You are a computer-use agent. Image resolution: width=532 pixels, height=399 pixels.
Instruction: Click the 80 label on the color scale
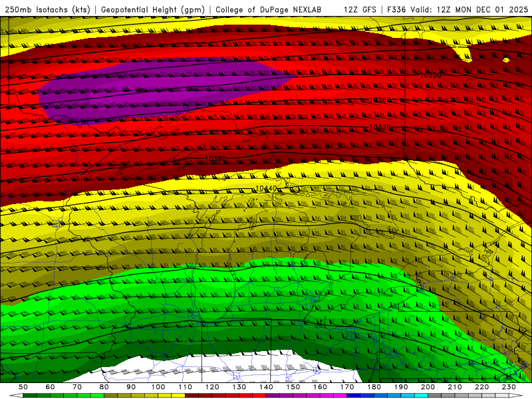tap(104, 387)
